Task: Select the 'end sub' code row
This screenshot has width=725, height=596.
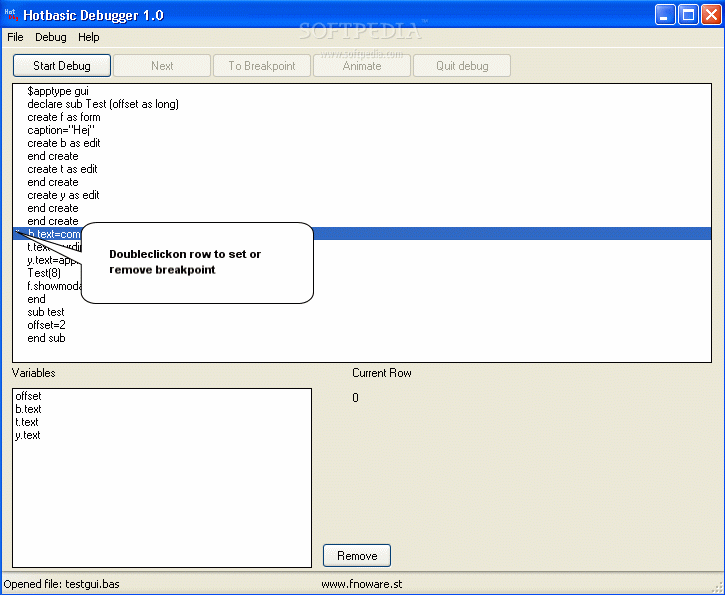Action: tap(362, 338)
